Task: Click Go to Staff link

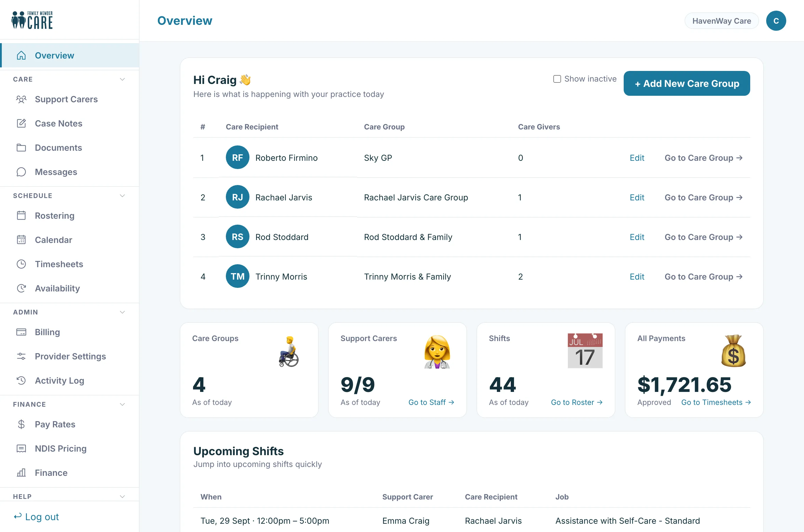Action: point(431,402)
